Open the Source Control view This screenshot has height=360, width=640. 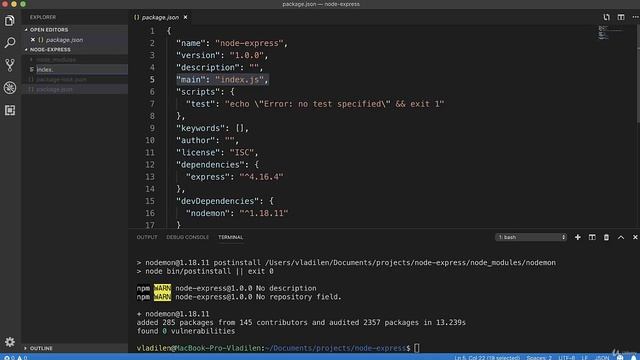coord(10,65)
